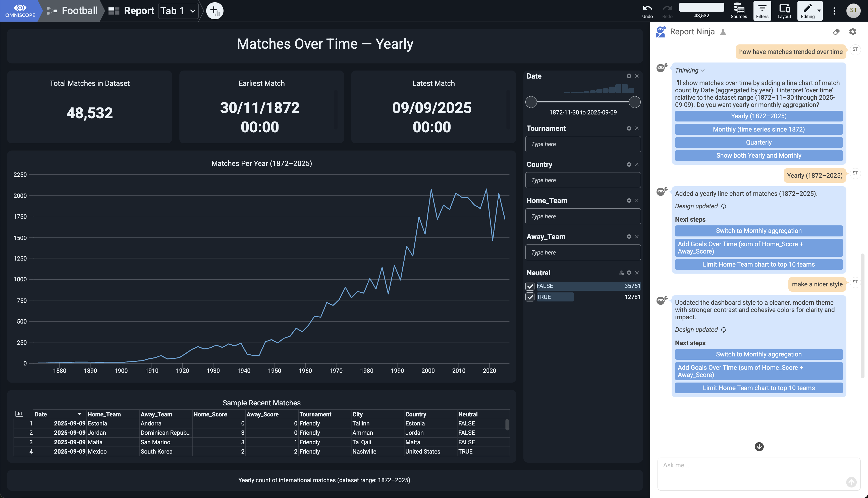Toggle the Filters sidebar button

coord(762,11)
